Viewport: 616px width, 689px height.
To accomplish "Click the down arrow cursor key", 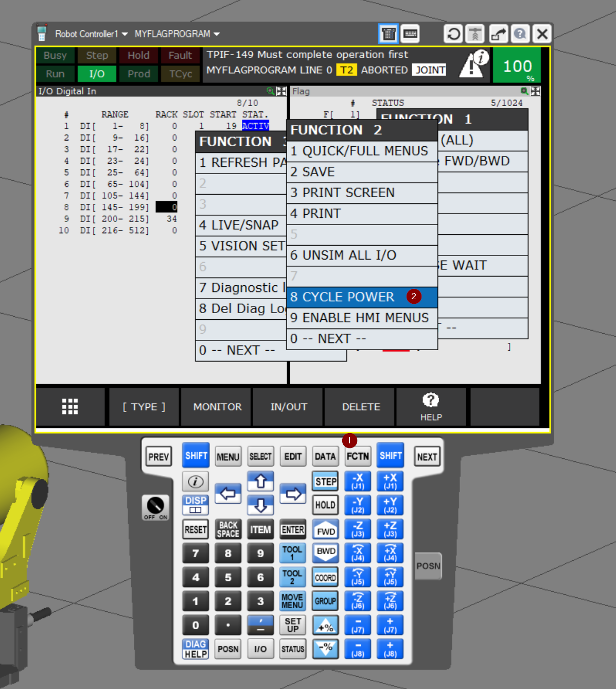I will click(x=260, y=506).
